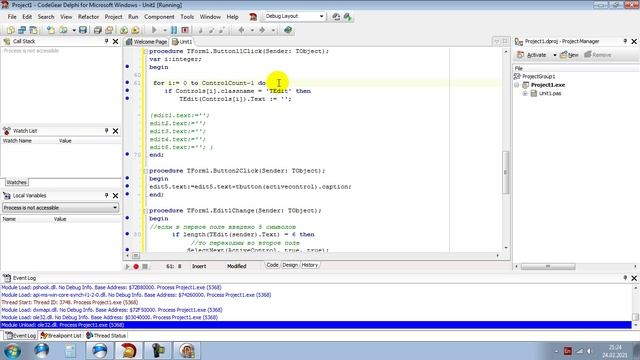The width and height of the screenshot is (640, 360).
Task: Open the Open-file reopen dropdown arrow
Action: (74, 30)
